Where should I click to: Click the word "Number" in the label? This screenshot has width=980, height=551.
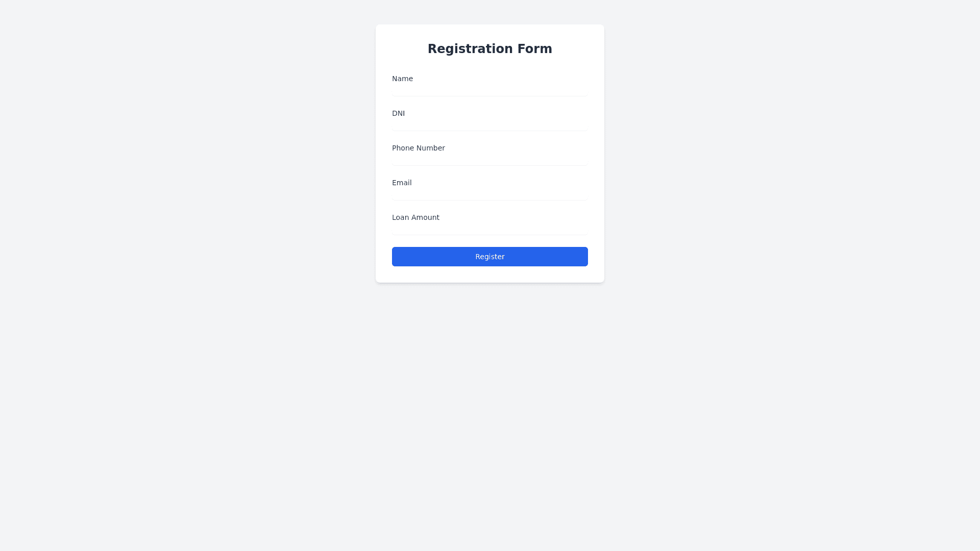(x=431, y=148)
